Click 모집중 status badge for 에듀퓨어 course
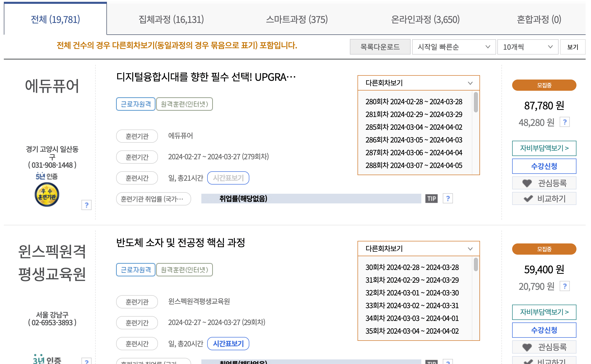 [544, 85]
